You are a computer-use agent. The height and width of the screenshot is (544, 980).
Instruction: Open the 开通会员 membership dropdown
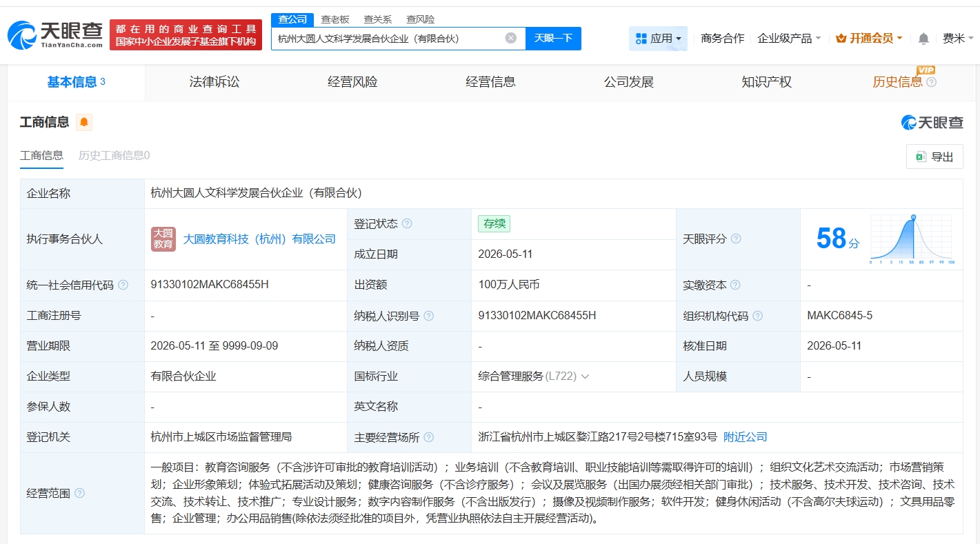tap(869, 39)
